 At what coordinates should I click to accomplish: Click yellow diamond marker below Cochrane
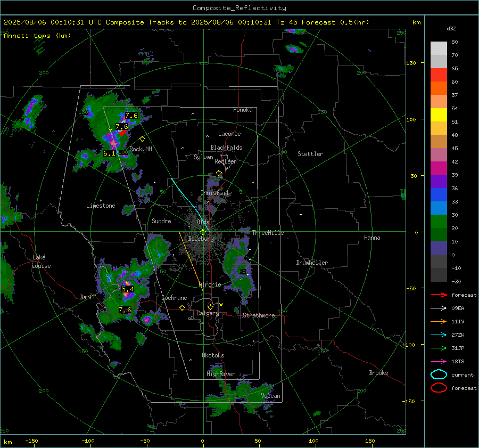pos(182,307)
